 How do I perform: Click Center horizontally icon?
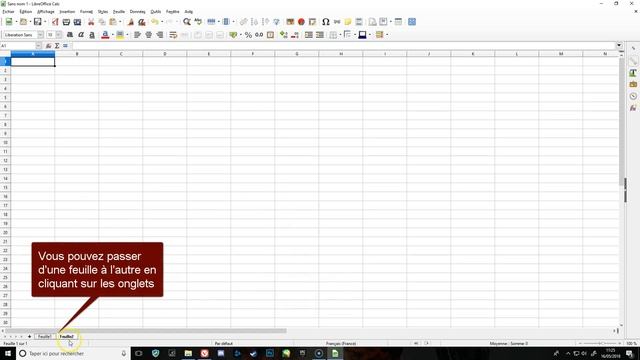(x=149, y=35)
